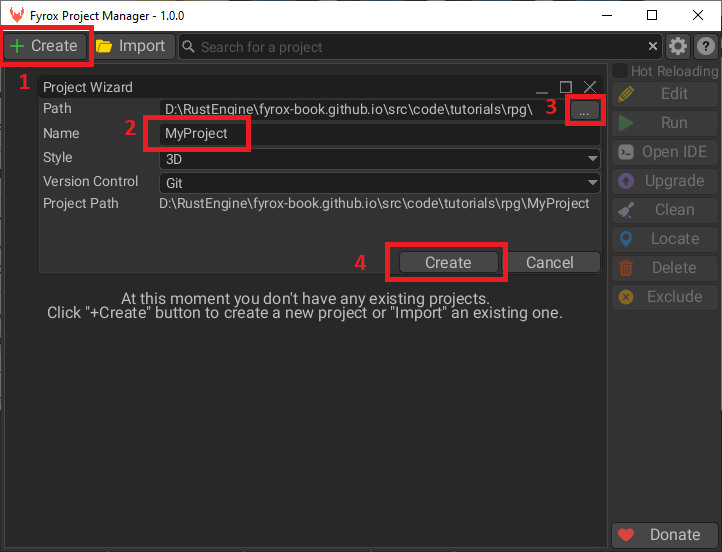Open settings via the gear icon

[678, 46]
